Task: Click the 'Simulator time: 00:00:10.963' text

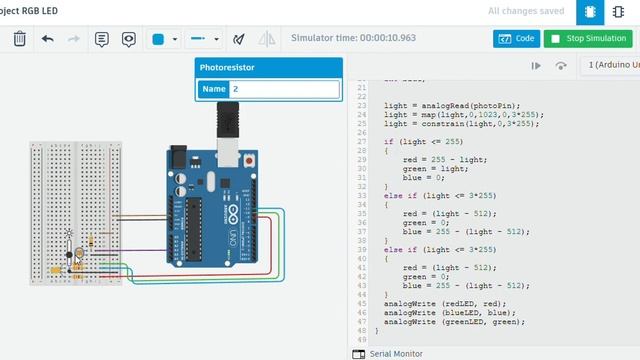Action: coord(353,38)
